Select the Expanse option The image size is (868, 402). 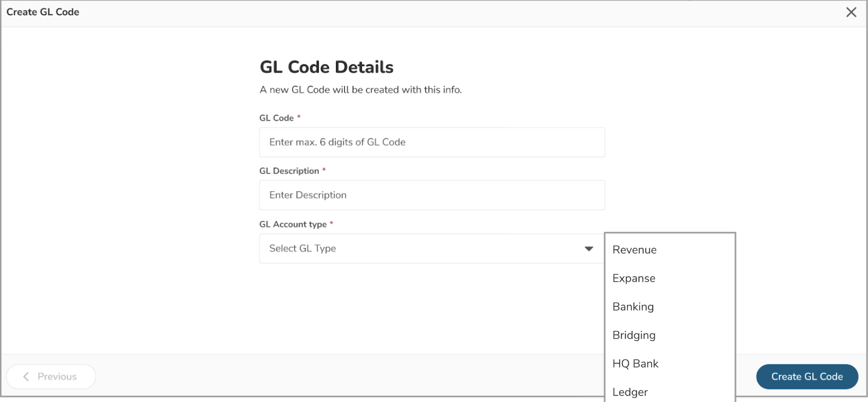click(634, 278)
